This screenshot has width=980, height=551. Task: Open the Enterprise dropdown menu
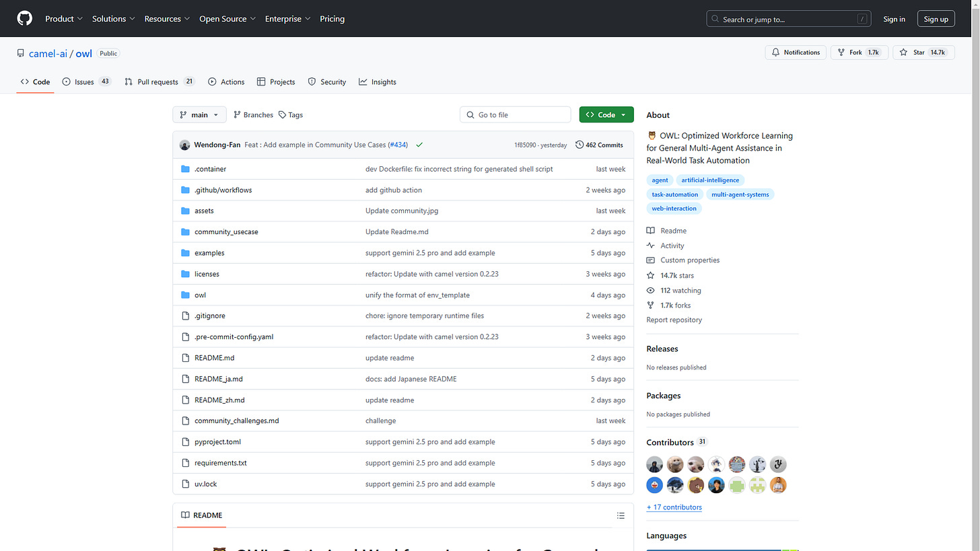coord(287,19)
